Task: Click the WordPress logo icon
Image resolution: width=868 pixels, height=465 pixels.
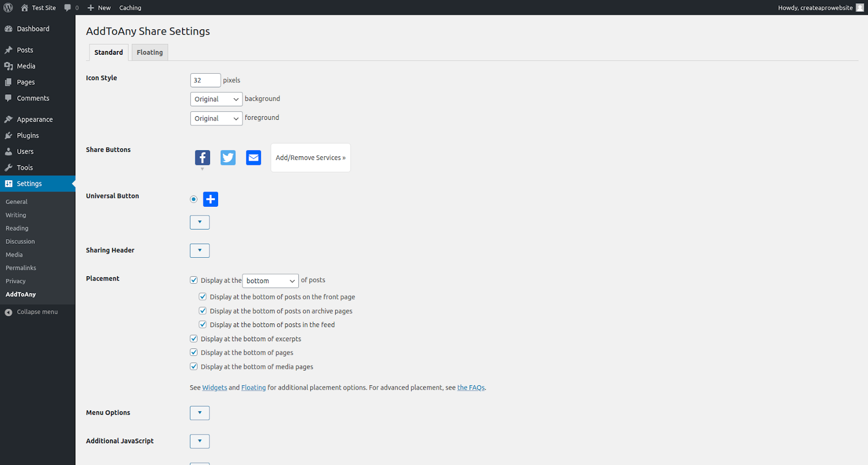Action: click(x=8, y=8)
